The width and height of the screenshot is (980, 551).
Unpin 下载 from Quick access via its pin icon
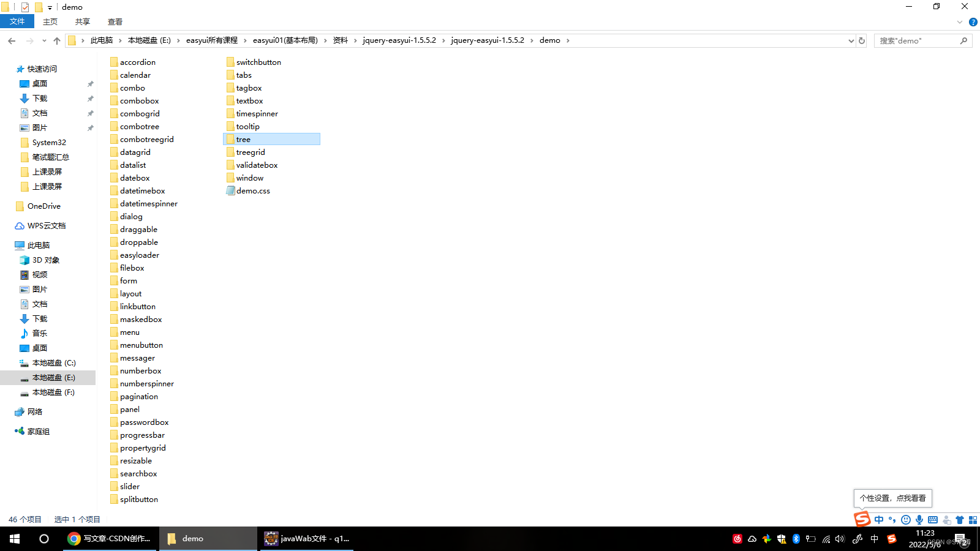[90, 98]
